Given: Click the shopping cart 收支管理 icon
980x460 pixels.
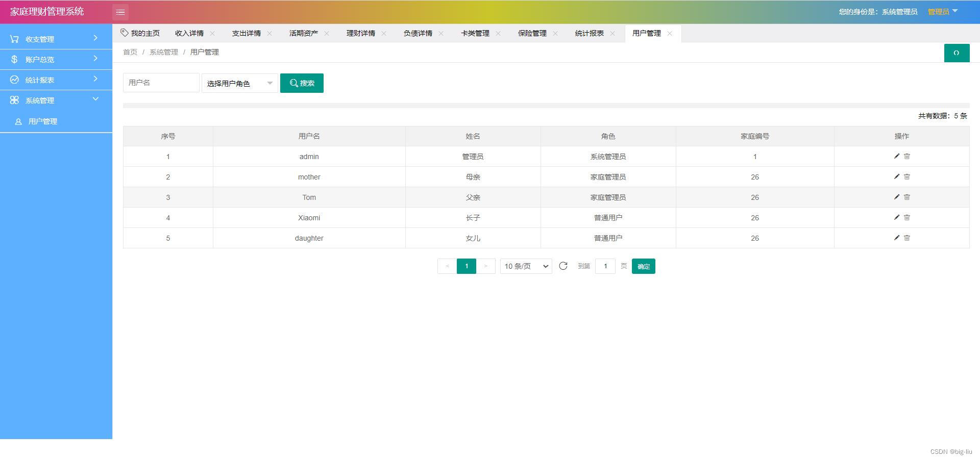Looking at the screenshot, I should 14,39.
